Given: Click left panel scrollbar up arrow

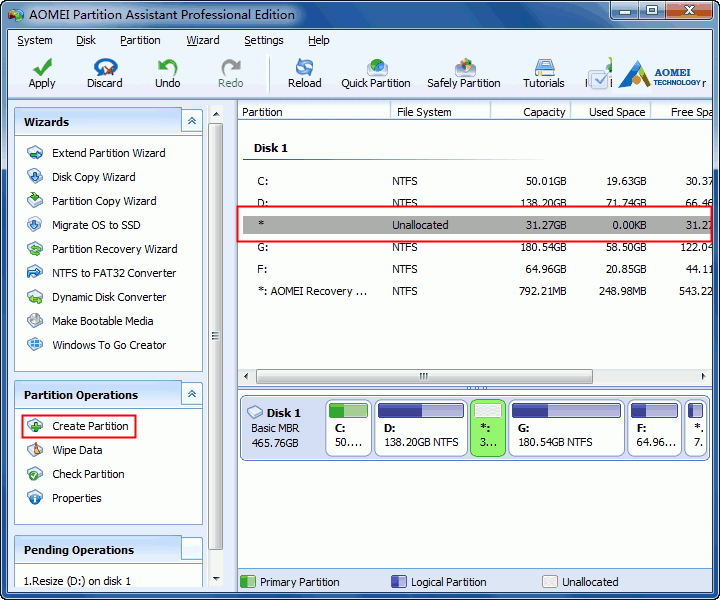Looking at the screenshot, I should pos(216,114).
